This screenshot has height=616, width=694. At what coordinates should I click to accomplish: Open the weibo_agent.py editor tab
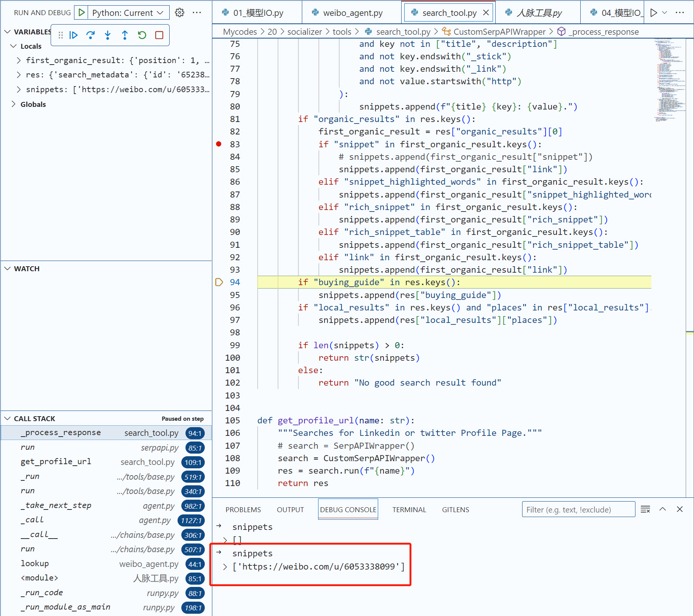point(352,13)
